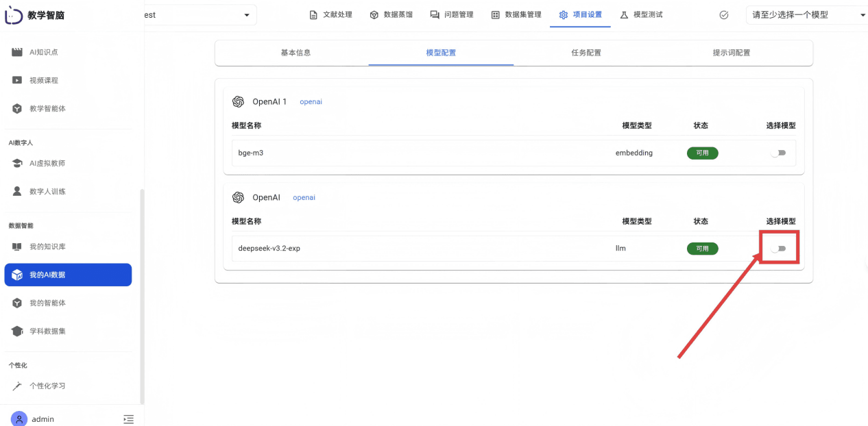The width and height of the screenshot is (868, 426).
Task: Switch to the 任务配置 tab
Action: point(586,53)
